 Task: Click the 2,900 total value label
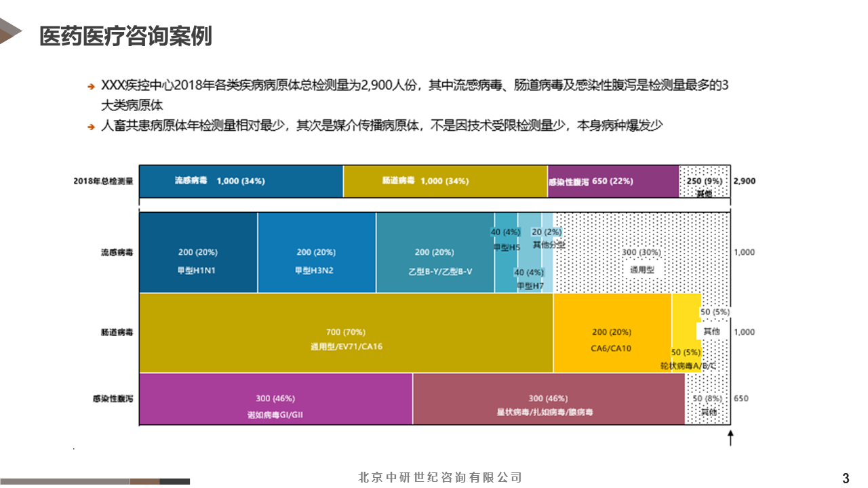744,181
